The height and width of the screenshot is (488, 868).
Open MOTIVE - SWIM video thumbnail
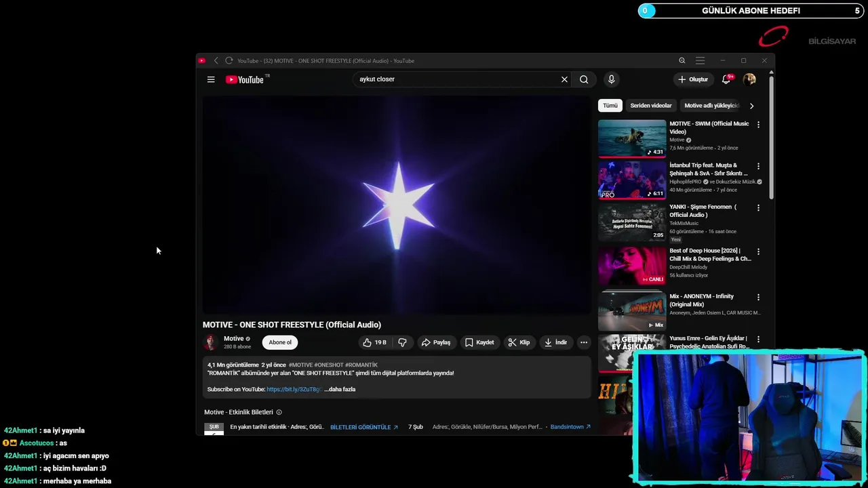pyautogui.click(x=632, y=138)
